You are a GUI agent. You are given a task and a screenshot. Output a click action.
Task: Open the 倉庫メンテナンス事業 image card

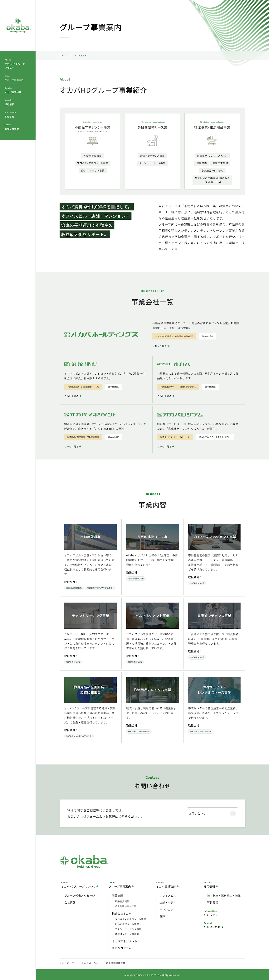click(x=214, y=615)
